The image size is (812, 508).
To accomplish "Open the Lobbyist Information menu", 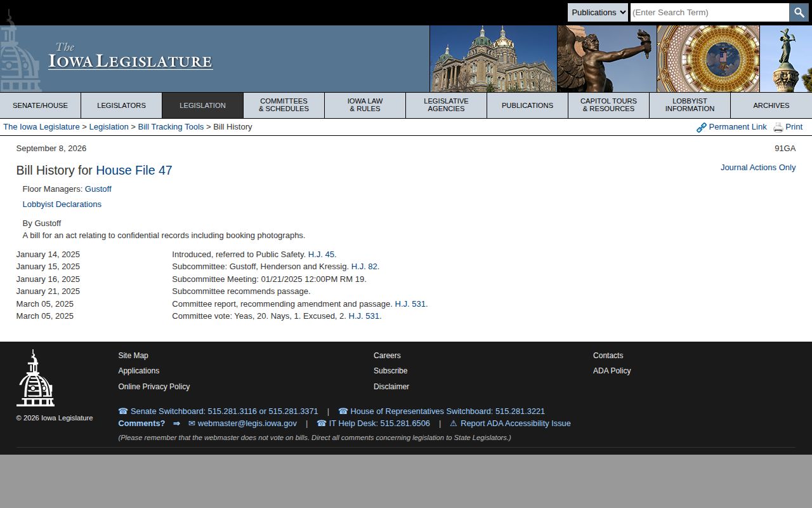I will tap(690, 105).
